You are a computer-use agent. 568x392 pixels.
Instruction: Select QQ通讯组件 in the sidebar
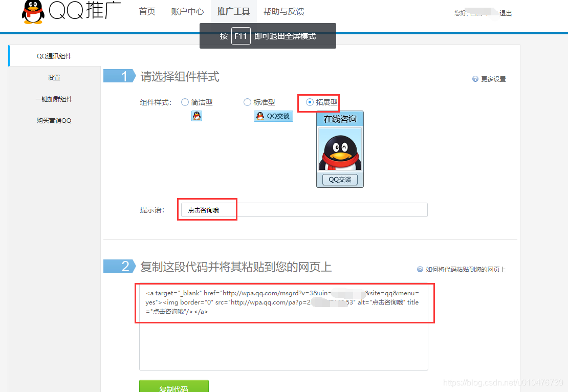tap(54, 56)
